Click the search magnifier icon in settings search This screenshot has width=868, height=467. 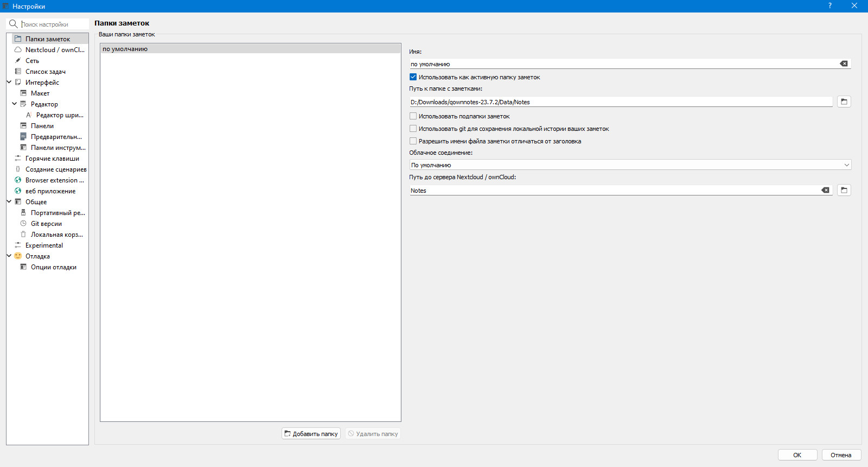[14, 24]
